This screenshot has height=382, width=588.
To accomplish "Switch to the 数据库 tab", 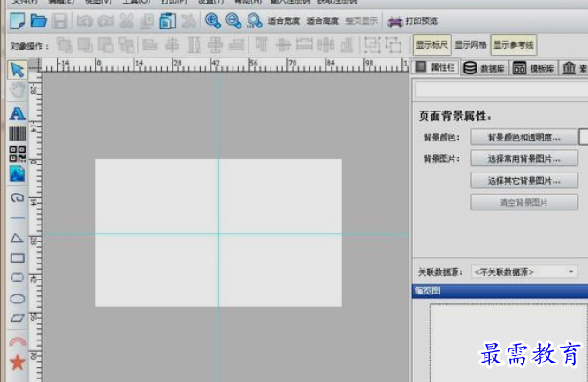I will point(485,68).
